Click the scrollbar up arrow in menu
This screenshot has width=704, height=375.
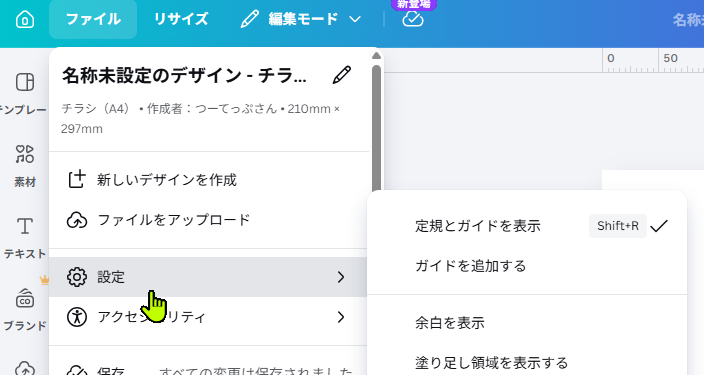376,56
